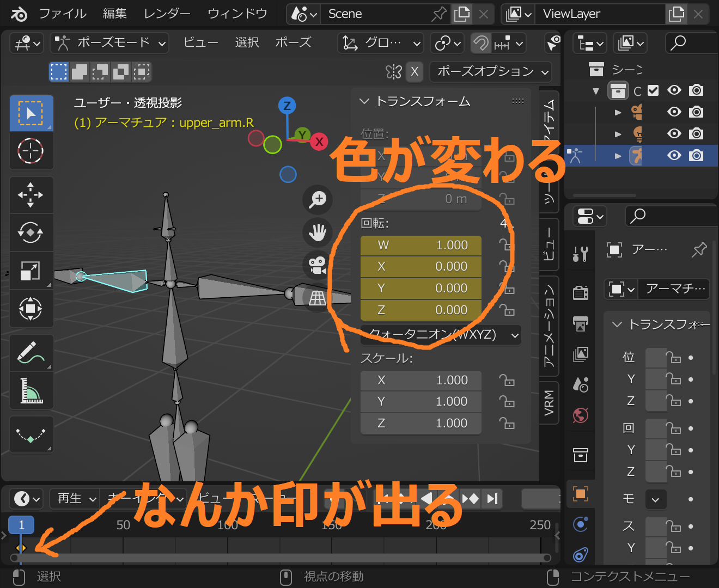Toggle X-axis mirror button
719x588 pixels.
click(x=415, y=71)
